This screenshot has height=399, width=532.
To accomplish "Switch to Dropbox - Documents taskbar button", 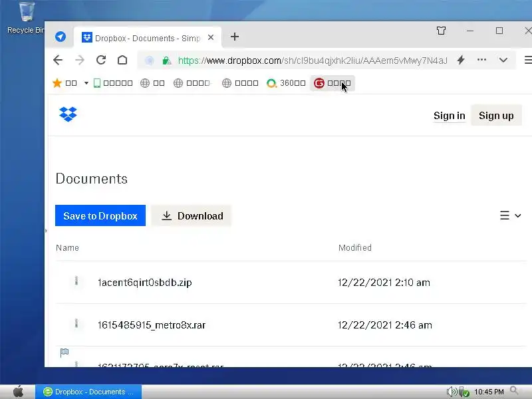I will click(88, 392).
